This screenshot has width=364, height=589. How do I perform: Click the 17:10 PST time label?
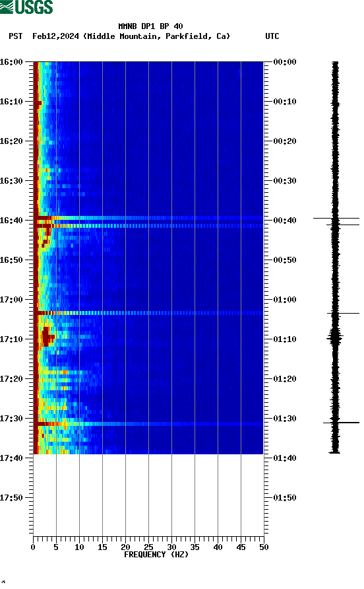pos(11,339)
